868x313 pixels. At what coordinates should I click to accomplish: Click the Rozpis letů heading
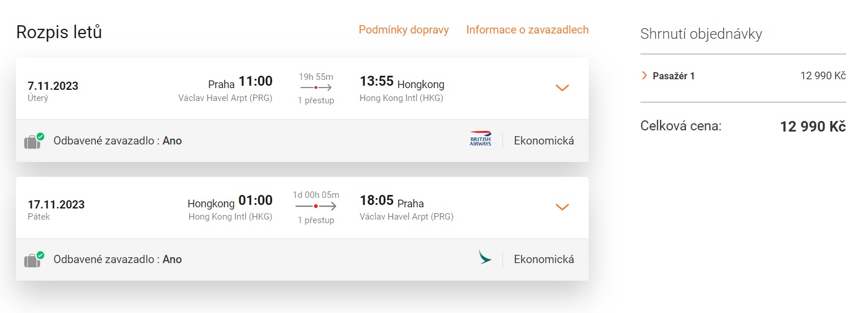(x=59, y=32)
